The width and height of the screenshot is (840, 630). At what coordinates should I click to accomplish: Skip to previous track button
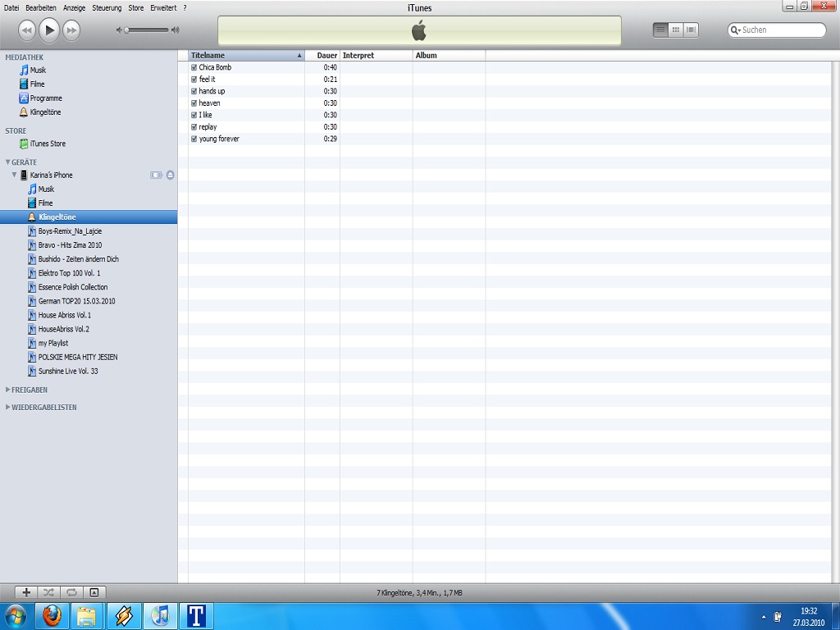(x=27, y=30)
